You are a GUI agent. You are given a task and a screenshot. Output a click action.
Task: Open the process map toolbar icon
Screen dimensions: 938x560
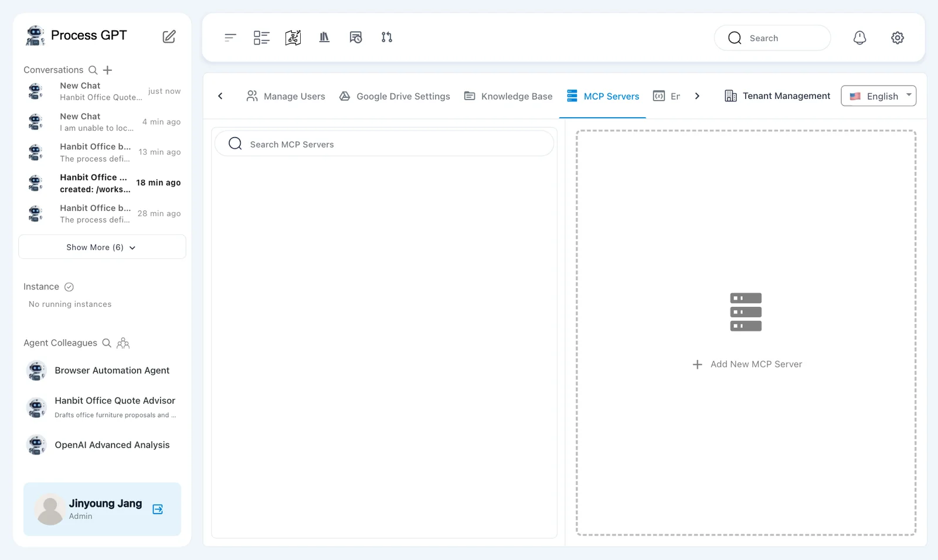[293, 37]
